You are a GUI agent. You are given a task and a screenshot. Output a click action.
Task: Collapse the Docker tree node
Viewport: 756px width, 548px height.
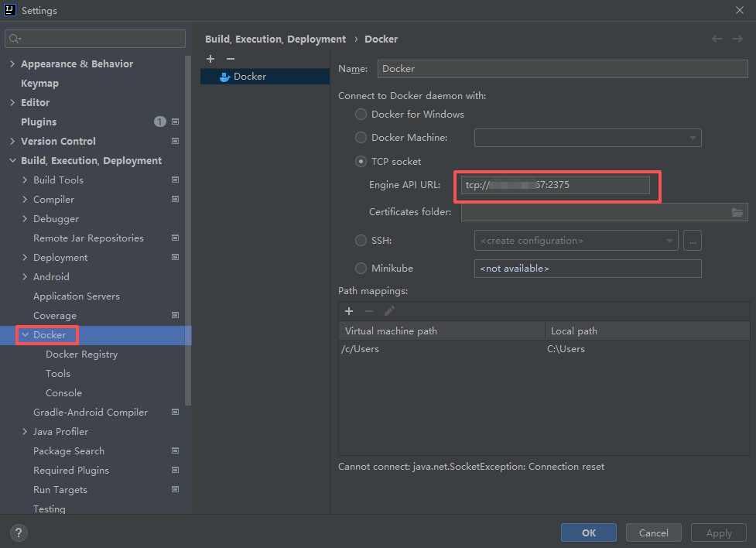[25, 335]
